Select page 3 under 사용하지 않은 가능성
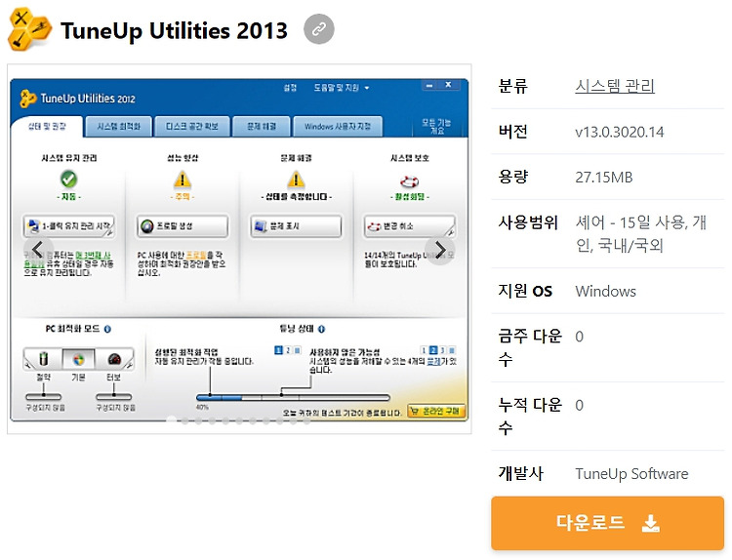This screenshot has height=560, width=732. tap(442, 350)
